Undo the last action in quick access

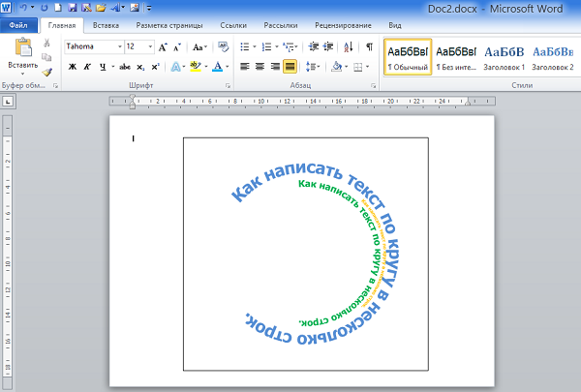(23, 8)
